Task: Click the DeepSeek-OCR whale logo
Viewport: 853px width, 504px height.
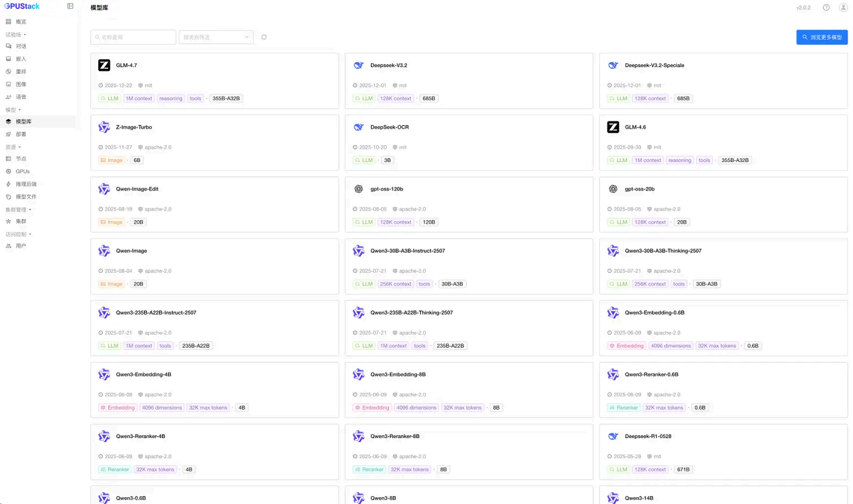Action: 358,127
